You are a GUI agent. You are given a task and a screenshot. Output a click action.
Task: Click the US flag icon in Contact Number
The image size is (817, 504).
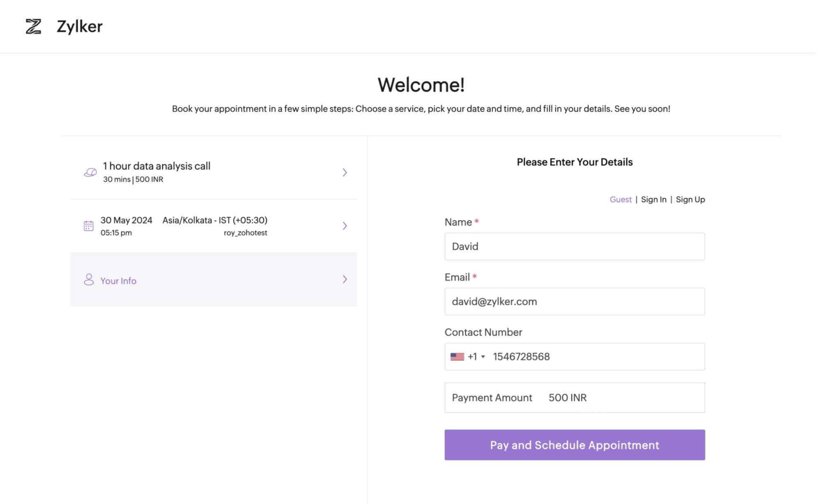(457, 357)
